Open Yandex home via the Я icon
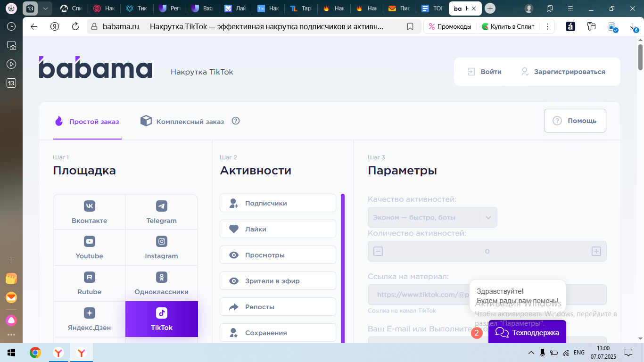This screenshot has width=644, height=362. pyautogui.click(x=55, y=26)
